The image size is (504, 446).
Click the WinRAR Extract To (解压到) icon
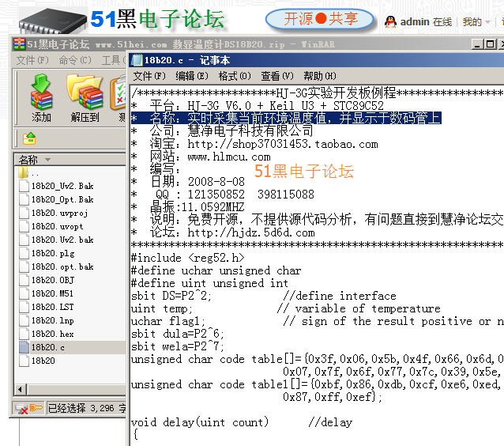[x=85, y=98]
